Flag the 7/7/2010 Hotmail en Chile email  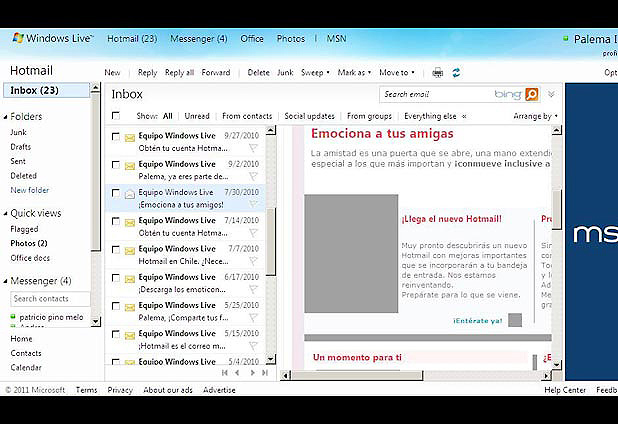click(253, 261)
